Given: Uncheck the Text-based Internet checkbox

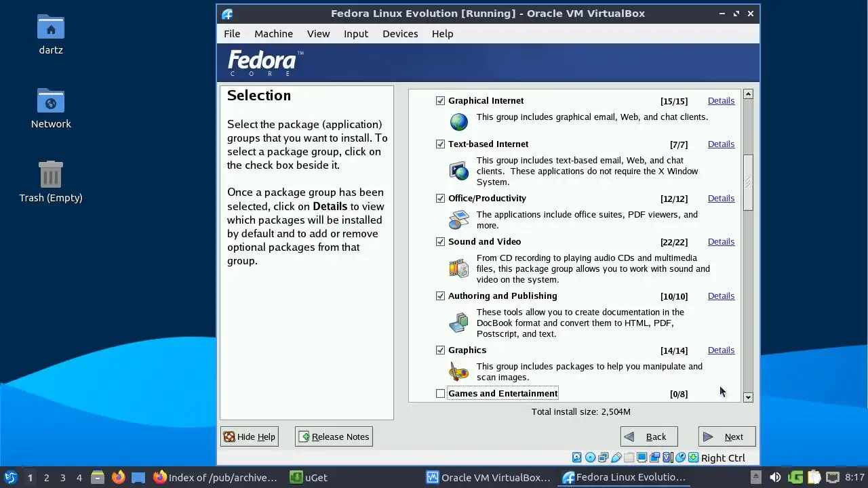Looking at the screenshot, I should pos(441,144).
